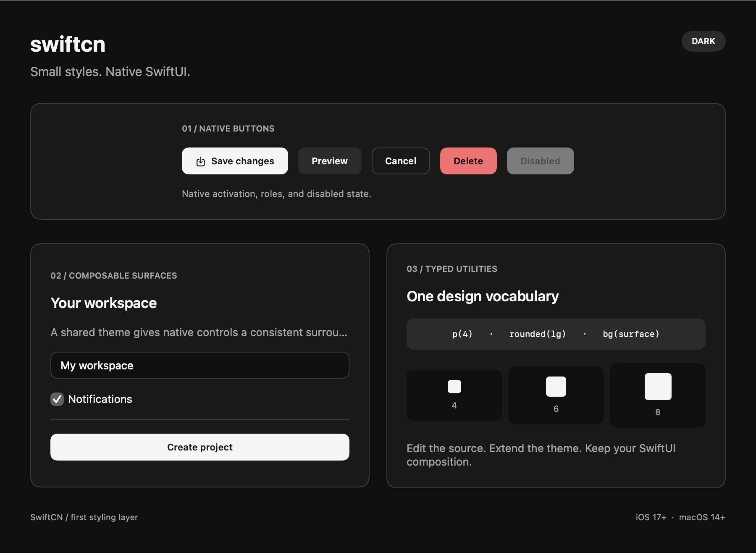Click the SwiftCN / first styling layer footer
Image resolution: width=756 pixels, height=553 pixels.
[x=84, y=517]
